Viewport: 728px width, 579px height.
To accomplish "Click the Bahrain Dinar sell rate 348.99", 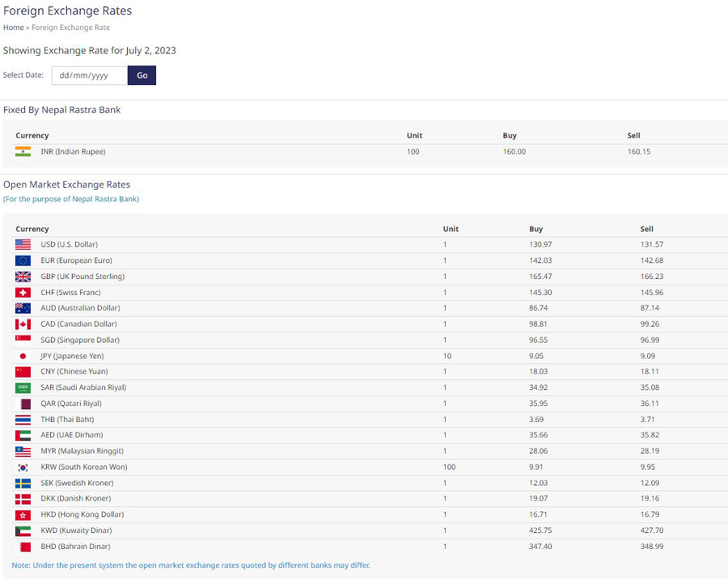I will coord(652,547).
